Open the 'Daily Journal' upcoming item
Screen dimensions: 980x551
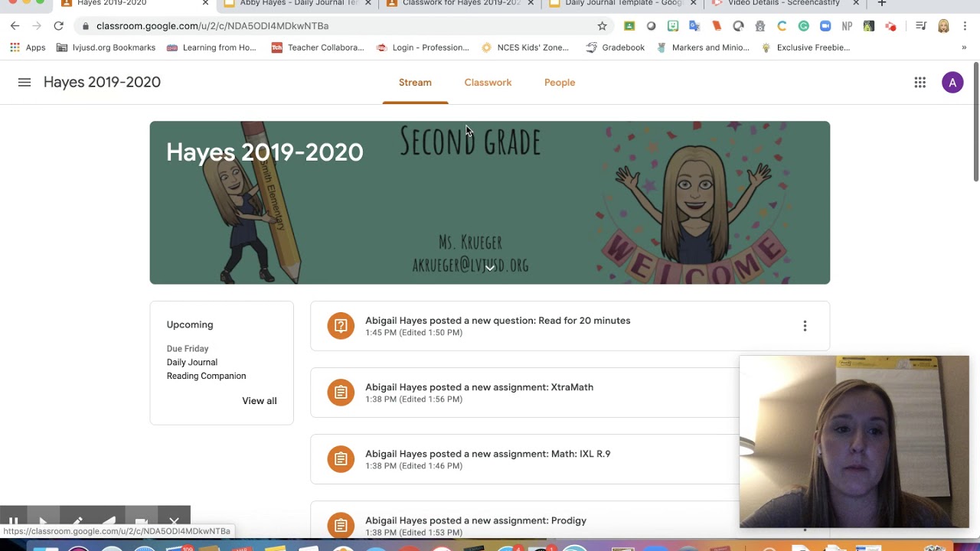pos(192,362)
